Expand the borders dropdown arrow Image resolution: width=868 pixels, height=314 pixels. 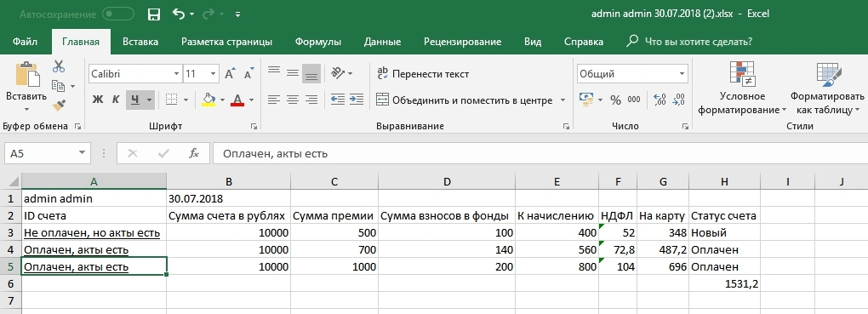point(186,100)
